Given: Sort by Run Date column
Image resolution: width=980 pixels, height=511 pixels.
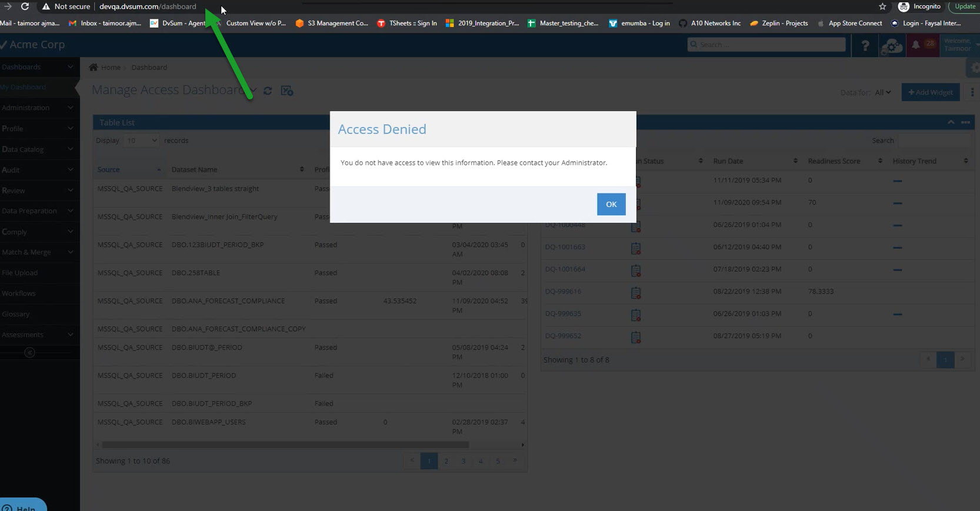Looking at the screenshot, I should [x=755, y=161].
